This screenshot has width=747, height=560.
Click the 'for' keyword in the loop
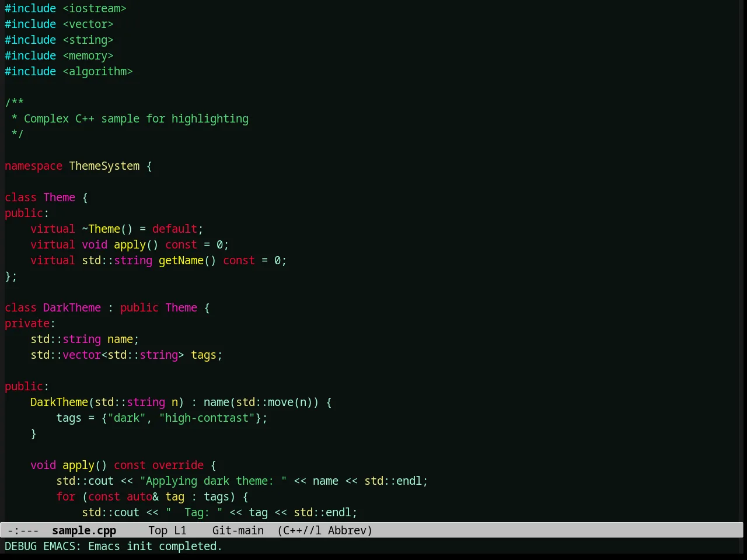pos(66,496)
